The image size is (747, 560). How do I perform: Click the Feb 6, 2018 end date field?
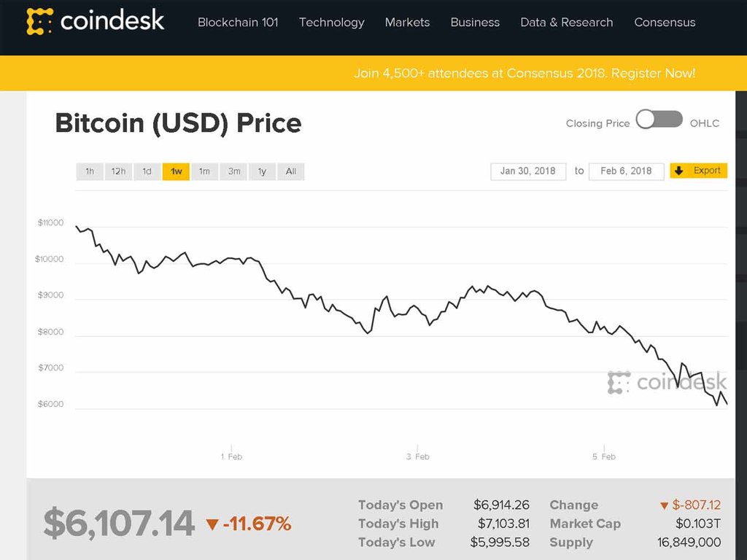(x=626, y=171)
